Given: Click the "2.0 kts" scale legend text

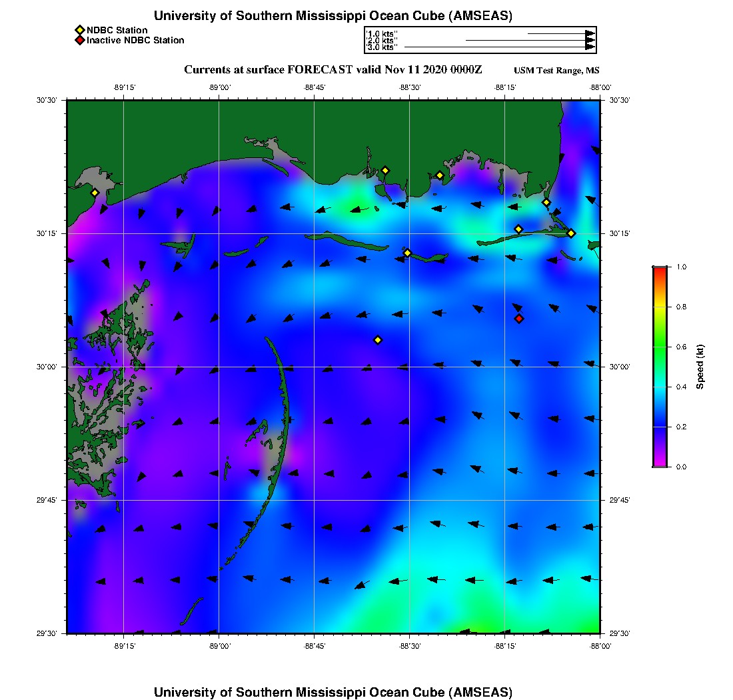Looking at the screenshot, I should pyautogui.click(x=382, y=40).
